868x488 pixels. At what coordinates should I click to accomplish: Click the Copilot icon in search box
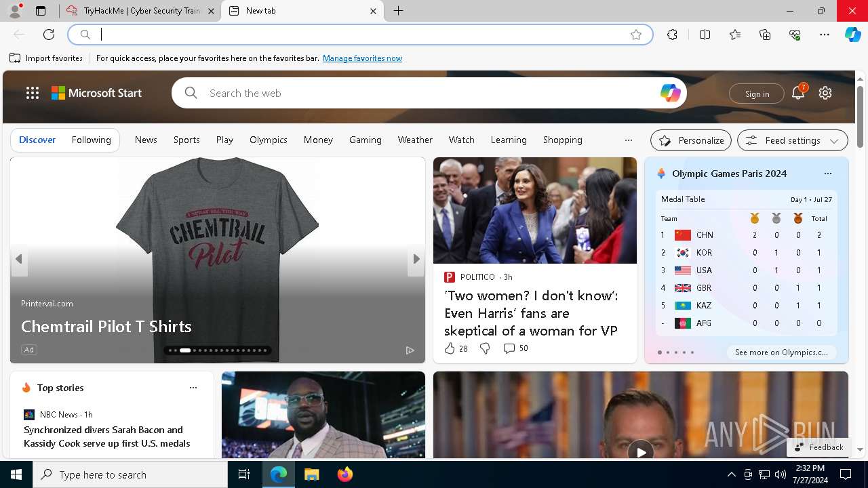click(671, 93)
